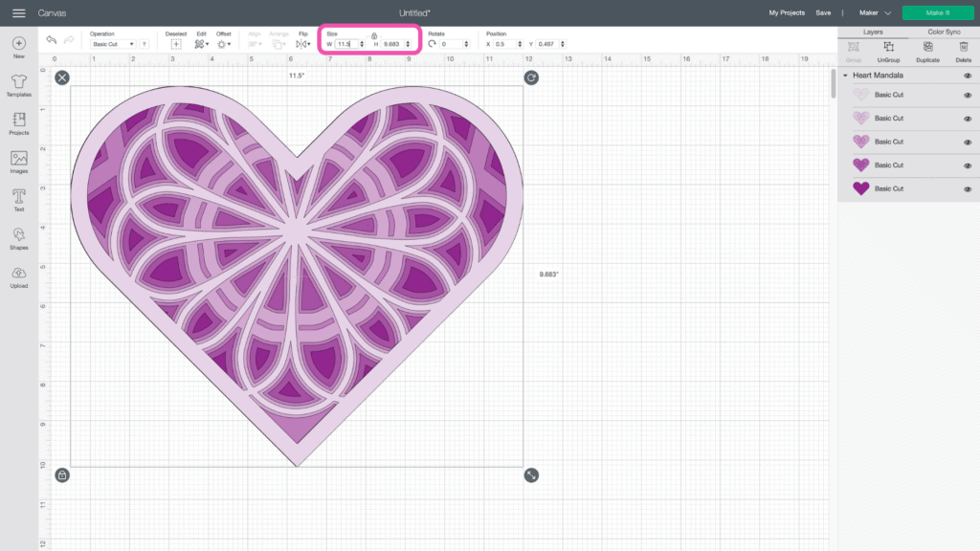Image resolution: width=980 pixels, height=551 pixels.
Task: Click the operation help question mark
Action: [x=145, y=44]
